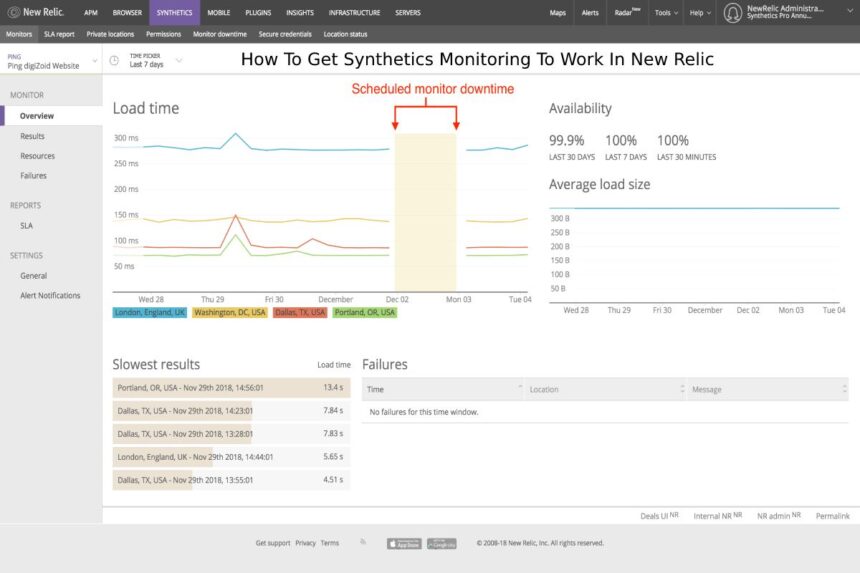Click the 99.9% last 30 days availability
Image resolution: width=860 pixels, height=573 pixels.
pos(572,147)
